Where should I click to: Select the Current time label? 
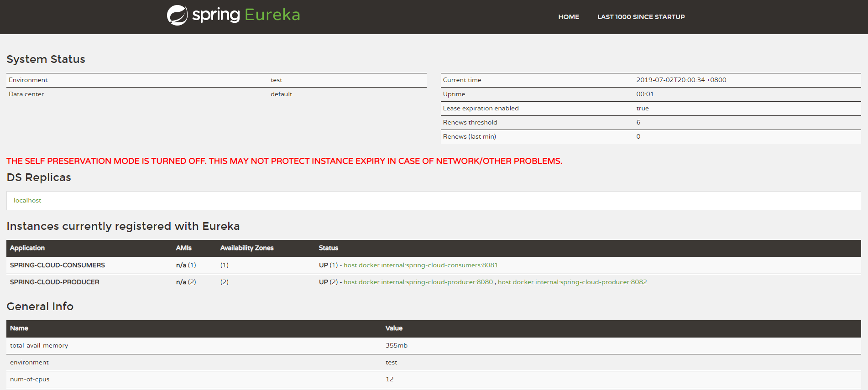(462, 80)
